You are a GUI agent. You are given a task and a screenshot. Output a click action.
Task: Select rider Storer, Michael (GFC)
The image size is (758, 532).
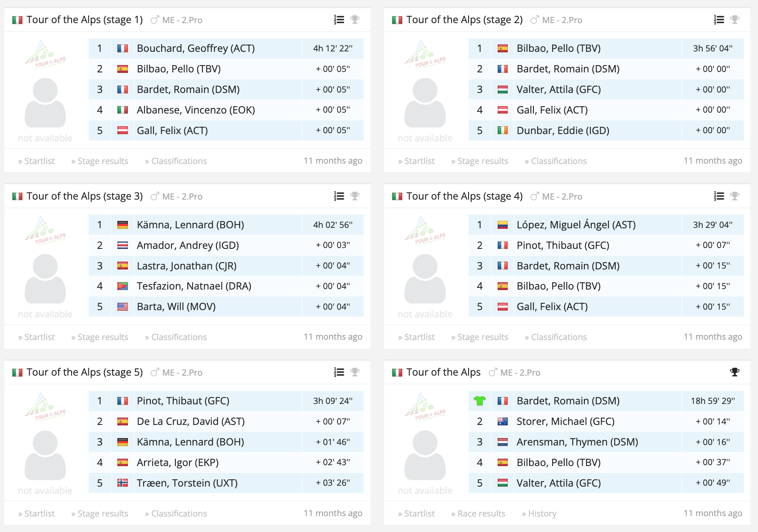(x=565, y=421)
